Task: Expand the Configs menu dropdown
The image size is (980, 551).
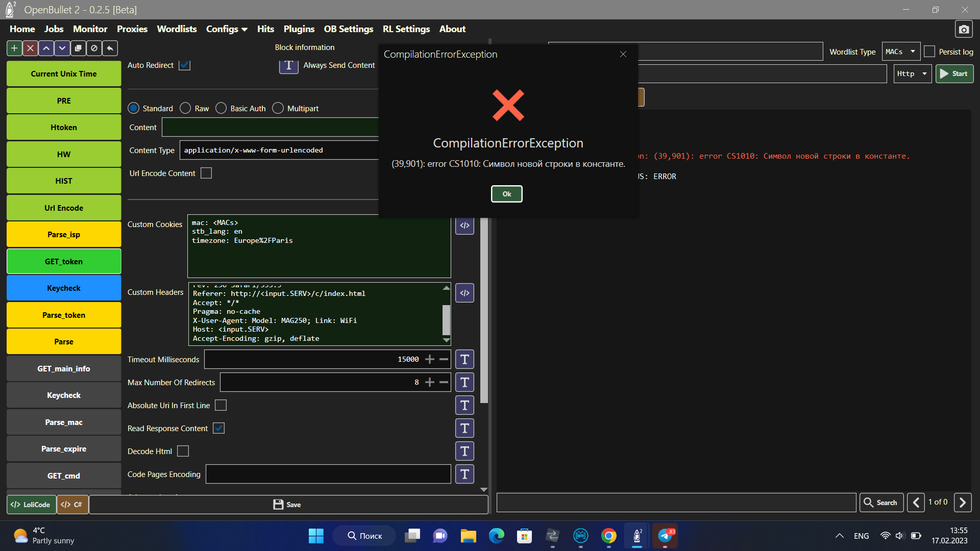Action: [227, 29]
